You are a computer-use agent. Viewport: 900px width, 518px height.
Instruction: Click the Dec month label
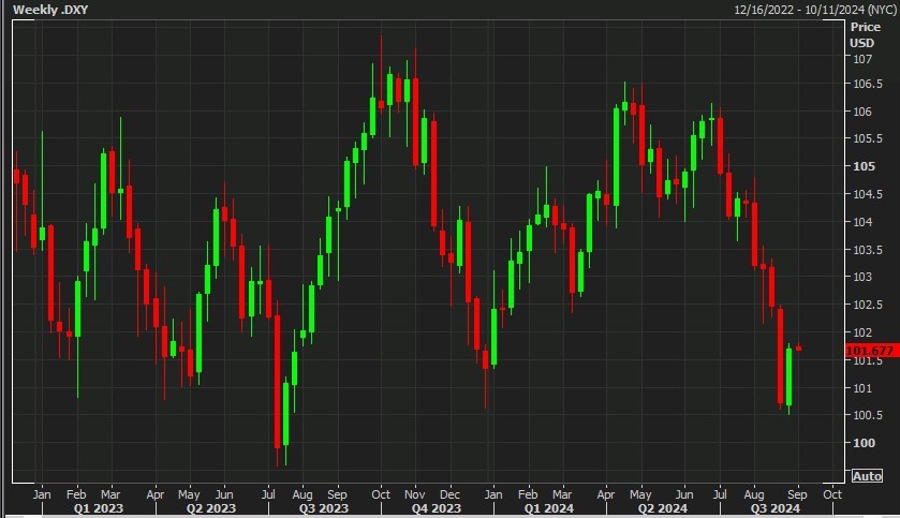pyautogui.click(x=449, y=494)
